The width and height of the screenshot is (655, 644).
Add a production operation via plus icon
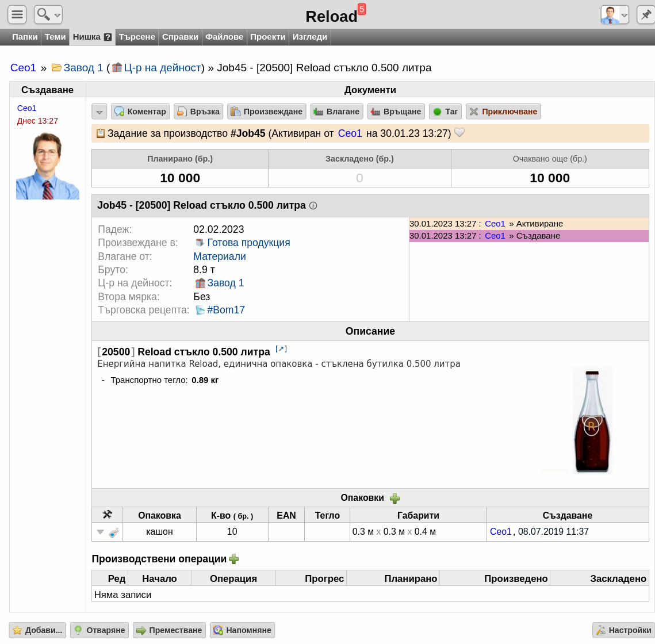[234, 559]
